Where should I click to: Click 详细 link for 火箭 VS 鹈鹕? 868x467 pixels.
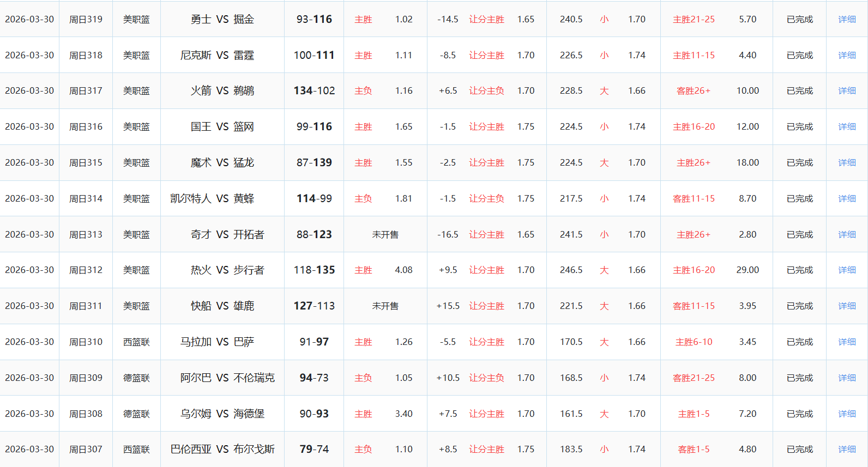click(x=847, y=90)
